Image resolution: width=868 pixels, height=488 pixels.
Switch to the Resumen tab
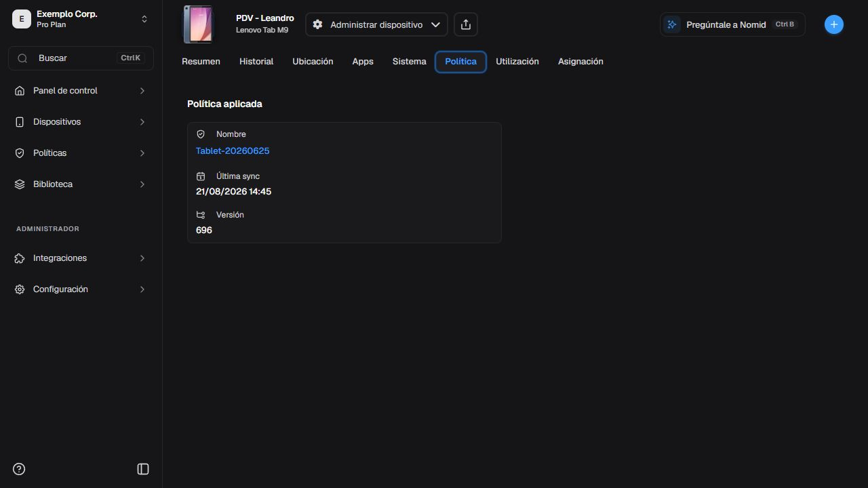[201, 62]
